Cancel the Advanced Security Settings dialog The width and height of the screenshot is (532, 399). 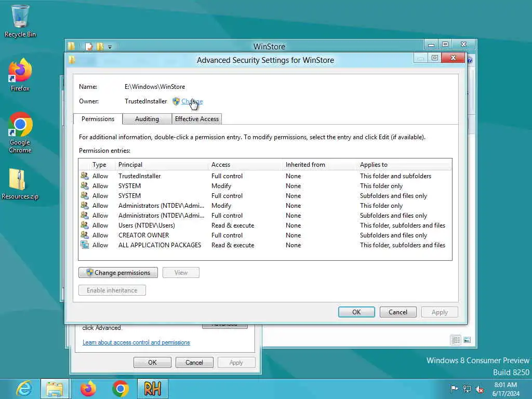(397, 312)
